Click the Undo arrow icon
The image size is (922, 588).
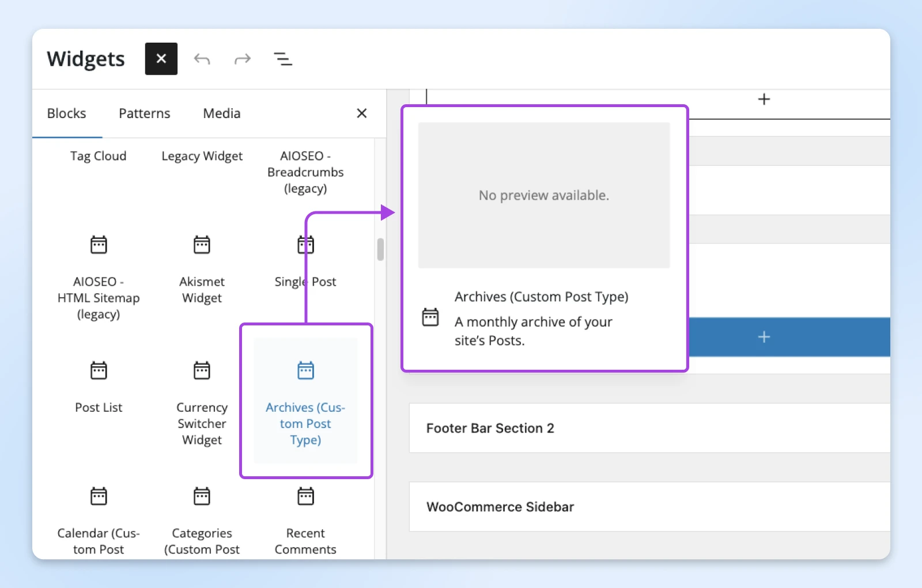click(x=202, y=59)
